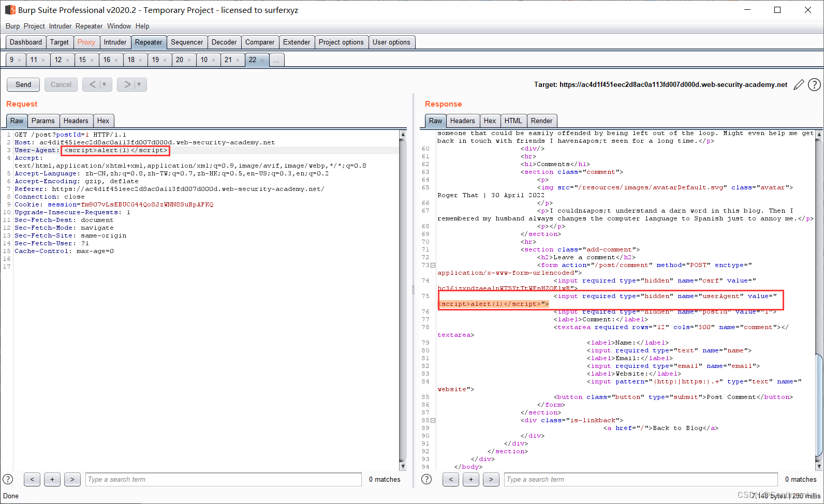Show response HTML view
The image size is (824, 504).
(x=513, y=121)
